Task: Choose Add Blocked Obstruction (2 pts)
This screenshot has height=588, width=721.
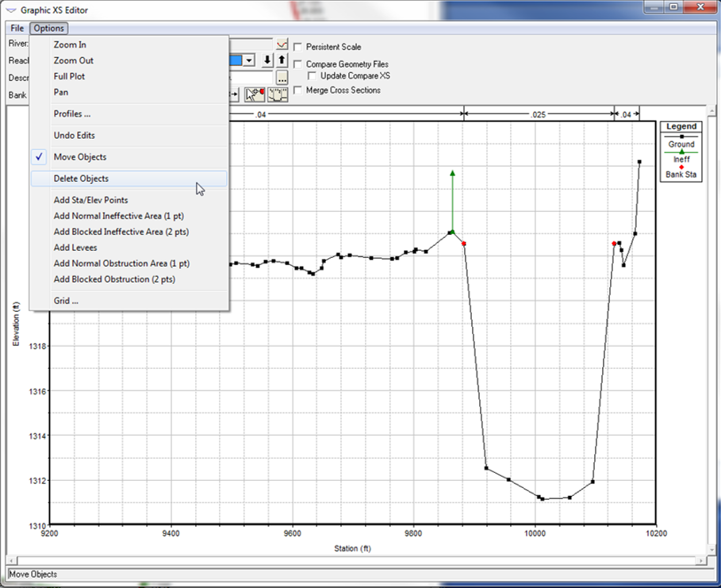Action: pyautogui.click(x=129, y=279)
